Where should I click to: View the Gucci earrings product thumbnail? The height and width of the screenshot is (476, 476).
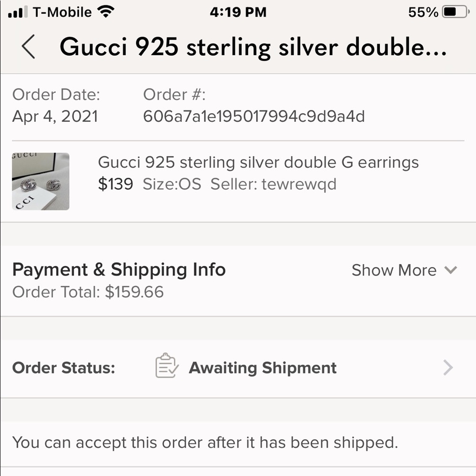[x=40, y=181]
